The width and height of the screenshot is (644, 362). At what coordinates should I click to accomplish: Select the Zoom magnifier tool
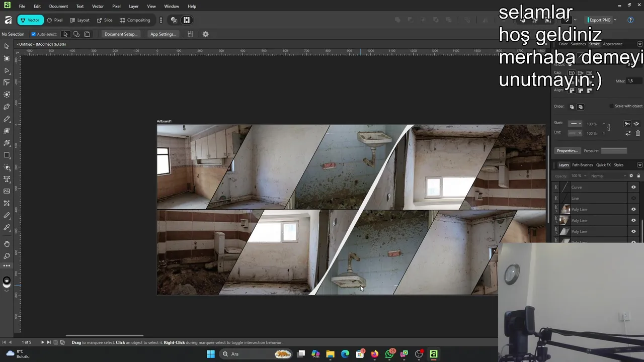(7, 256)
